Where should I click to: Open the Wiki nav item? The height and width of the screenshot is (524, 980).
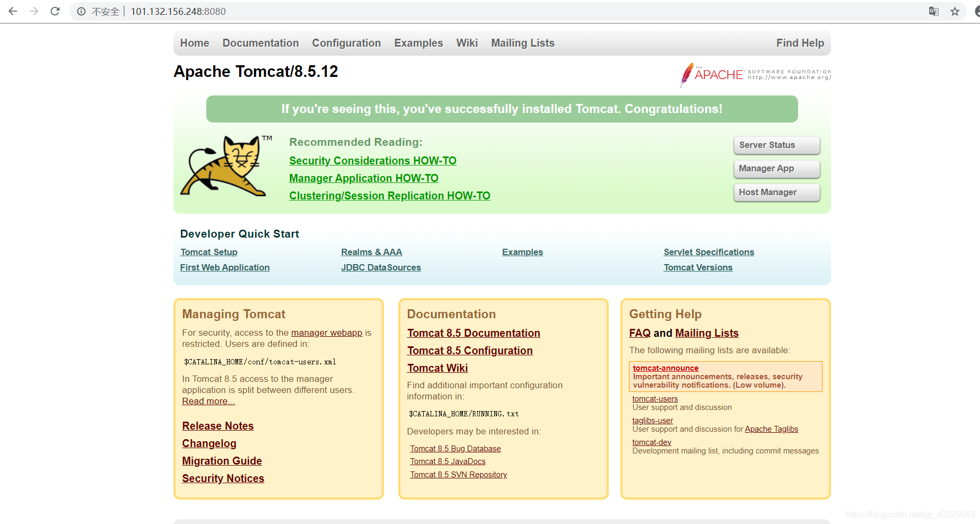467,43
